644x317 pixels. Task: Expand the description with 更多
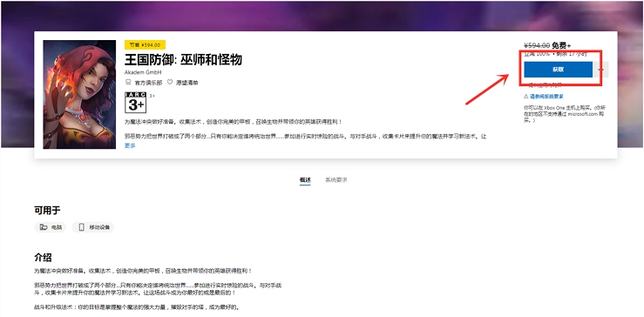pyautogui.click(x=130, y=145)
